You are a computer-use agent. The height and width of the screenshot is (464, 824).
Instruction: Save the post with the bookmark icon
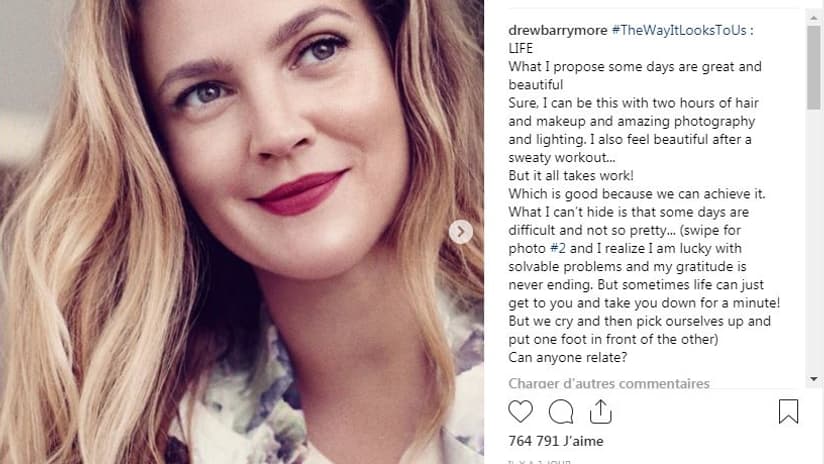tap(788, 411)
